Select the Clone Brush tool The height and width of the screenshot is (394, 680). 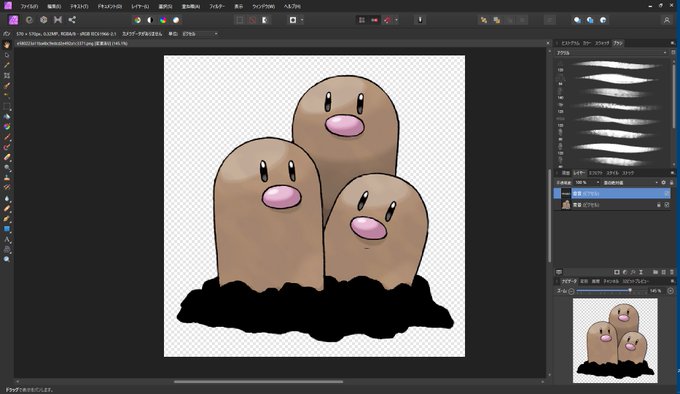point(7,178)
